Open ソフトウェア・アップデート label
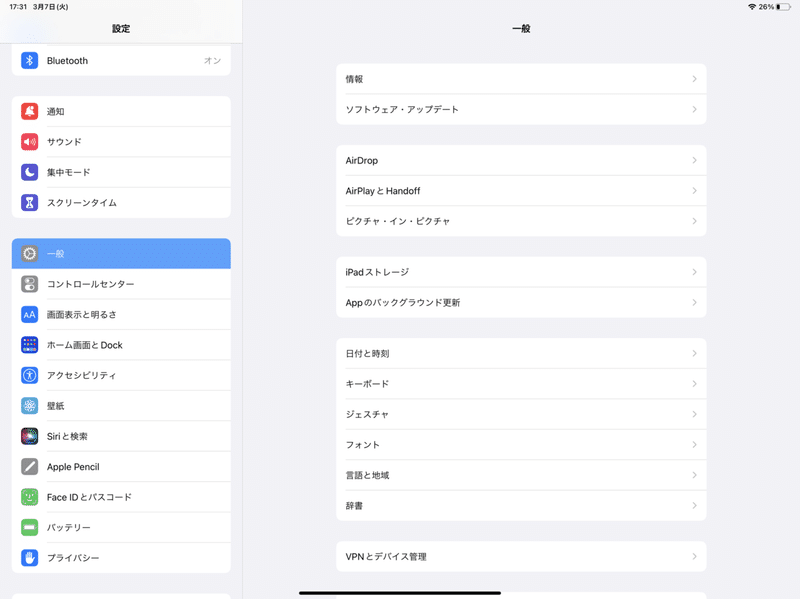Viewport: 800px width, 599px height. 402,109
